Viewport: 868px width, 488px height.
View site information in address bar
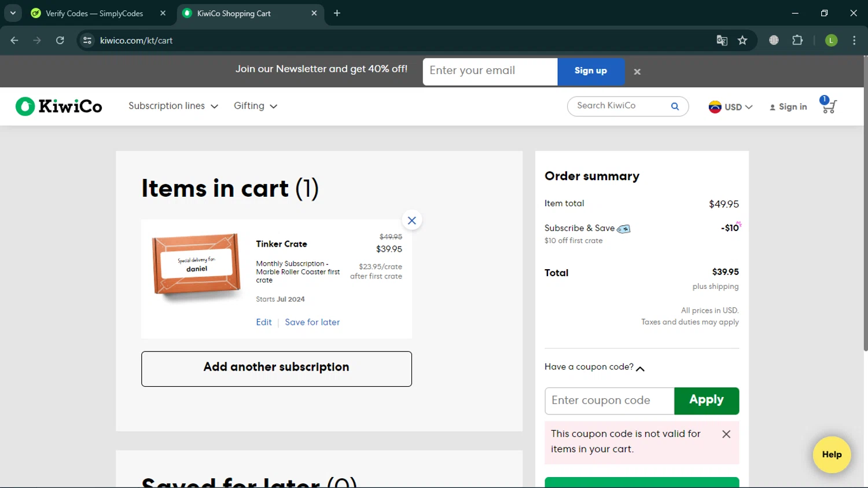(x=87, y=41)
